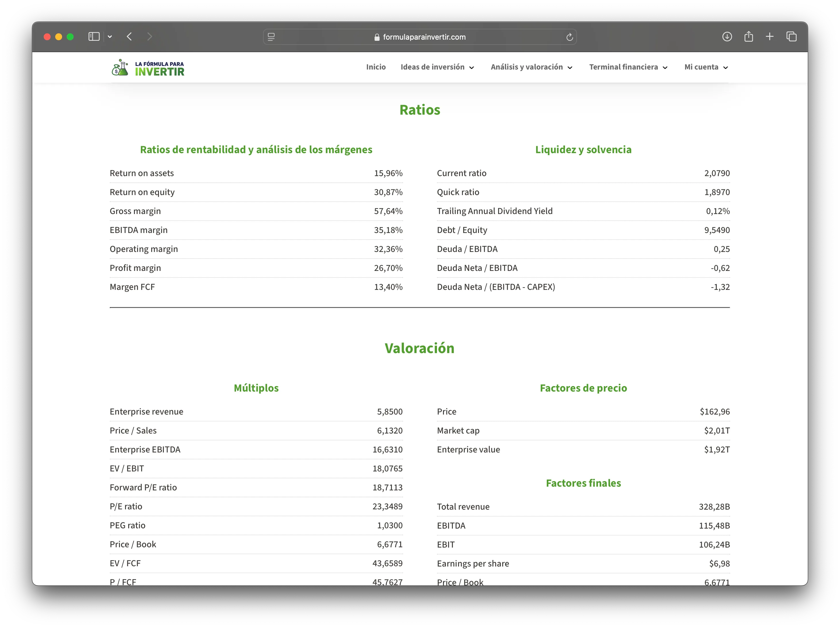Show tab overview icon

click(791, 36)
